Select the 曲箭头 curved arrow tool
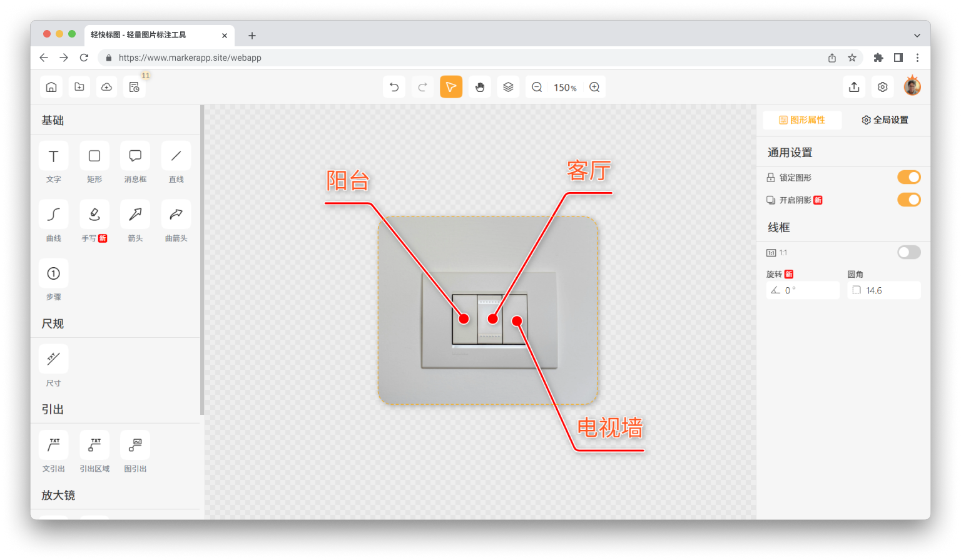The width and height of the screenshot is (961, 560). 176,215
